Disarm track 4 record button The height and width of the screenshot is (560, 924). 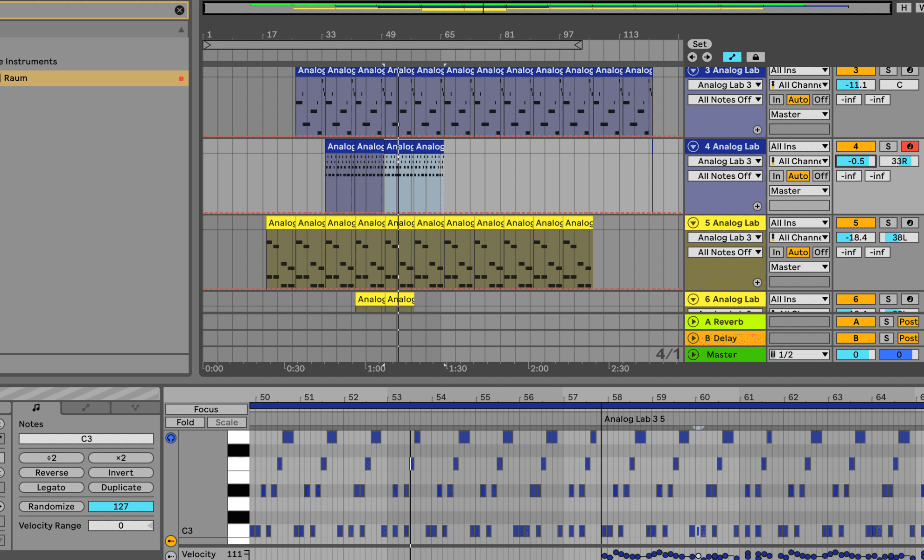click(910, 147)
